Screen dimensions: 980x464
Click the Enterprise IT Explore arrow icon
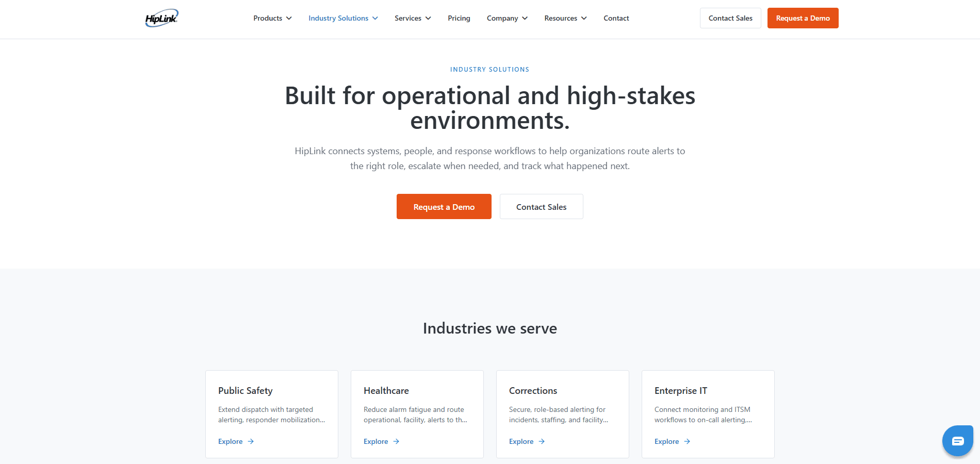point(687,442)
